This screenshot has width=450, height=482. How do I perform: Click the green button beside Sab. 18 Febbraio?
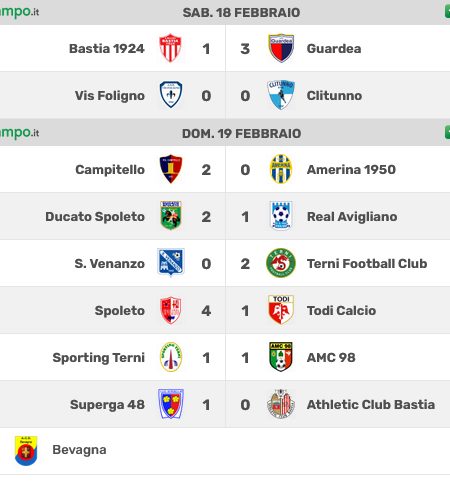point(447,12)
